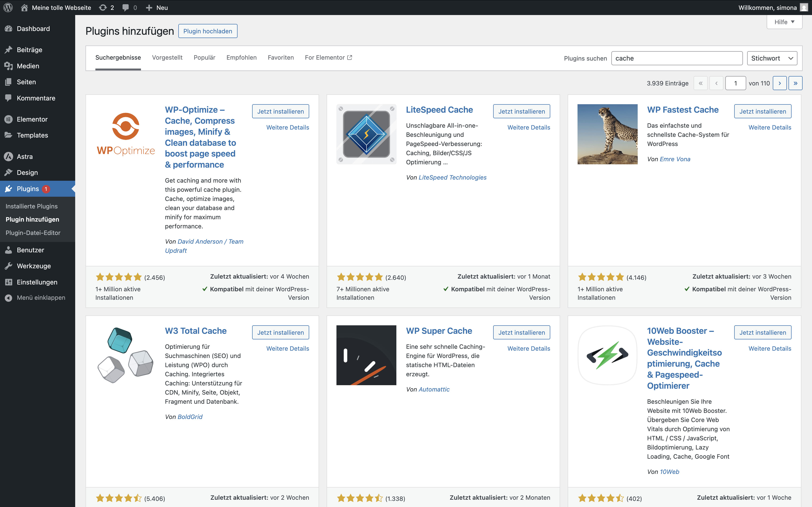Click the WordPress logo in admin bar
The height and width of the screenshot is (507, 812).
(x=8, y=7)
